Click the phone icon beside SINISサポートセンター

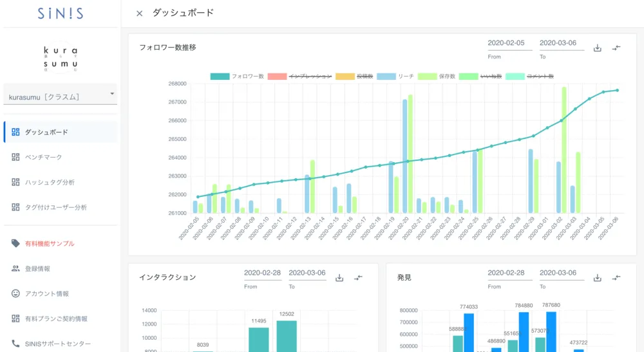point(15,344)
